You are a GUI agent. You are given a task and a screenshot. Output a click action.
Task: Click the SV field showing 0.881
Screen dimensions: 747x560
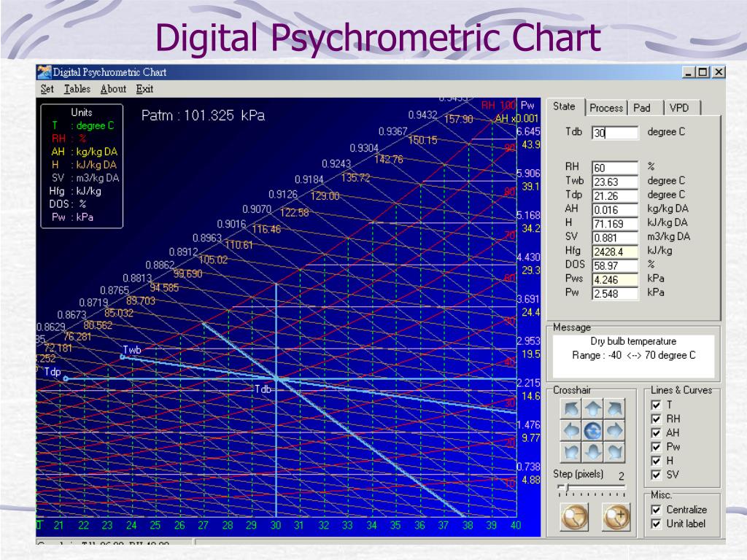point(615,238)
